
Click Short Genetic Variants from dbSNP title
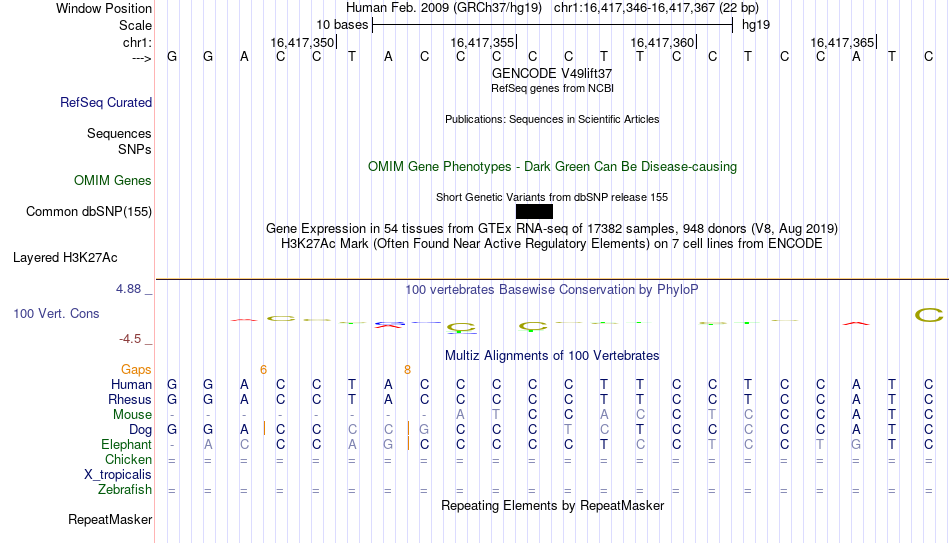pos(552,198)
